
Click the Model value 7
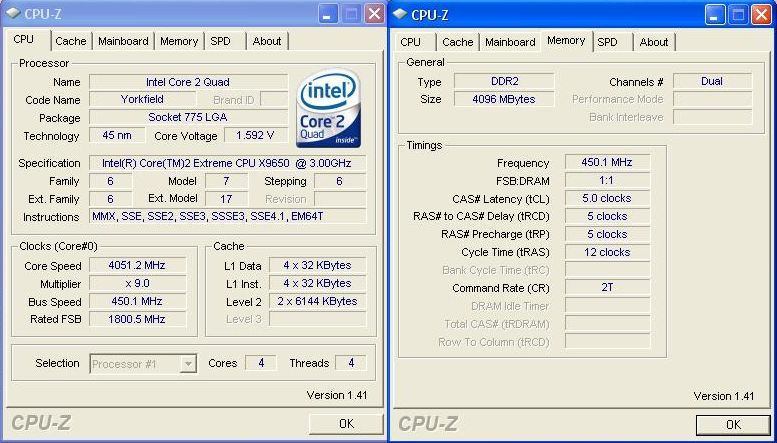226,181
